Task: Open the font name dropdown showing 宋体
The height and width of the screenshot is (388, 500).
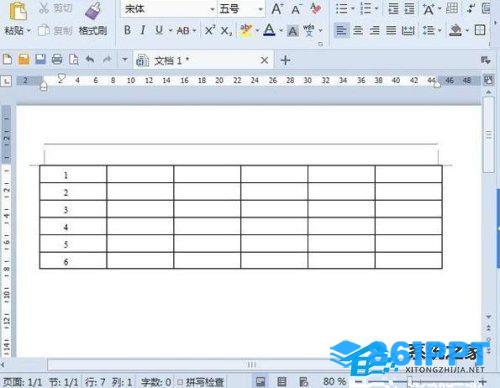Action: [x=212, y=9]
